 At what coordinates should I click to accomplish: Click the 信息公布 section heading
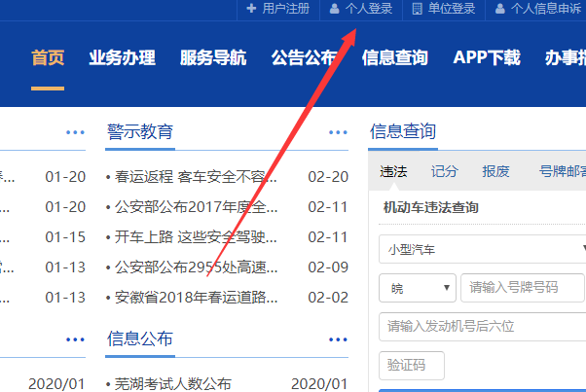click(140, 339)
